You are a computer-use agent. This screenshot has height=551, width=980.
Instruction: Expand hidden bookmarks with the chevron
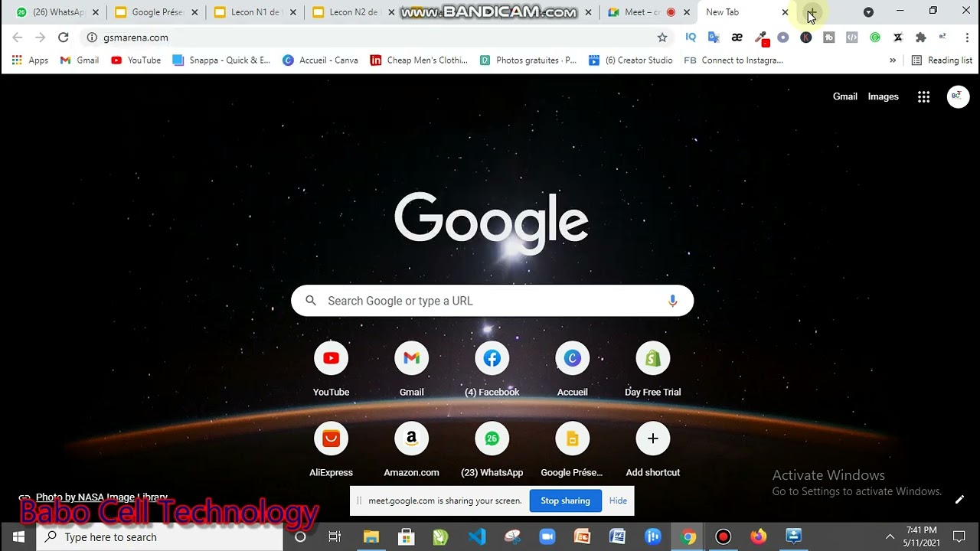point(893,60)
